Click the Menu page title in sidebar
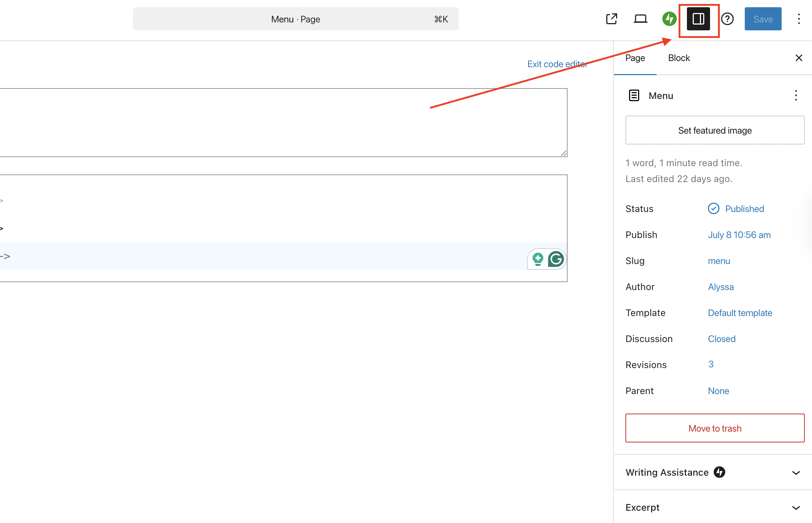The image size is (812, 523). point(661,96)
